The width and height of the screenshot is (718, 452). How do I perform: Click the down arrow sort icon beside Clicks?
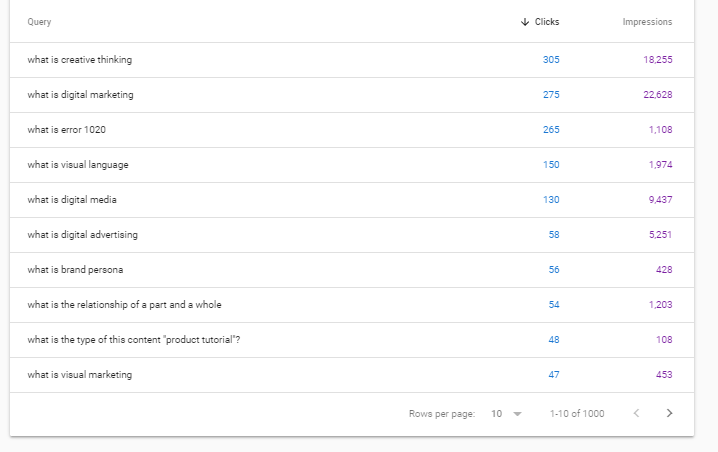point(525,22)
